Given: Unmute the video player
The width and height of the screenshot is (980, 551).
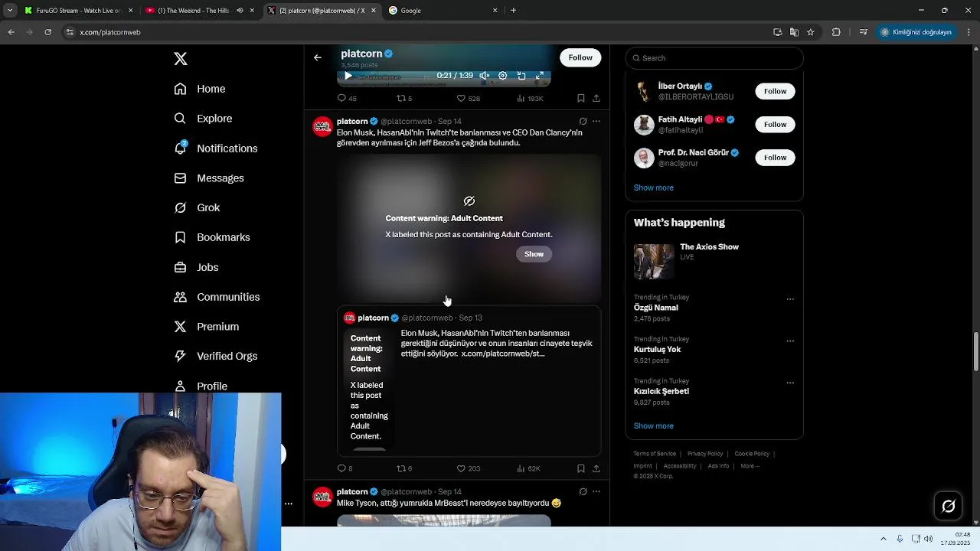Looking at the screenshot, I should pyautogui.click(x=485, y=76).
